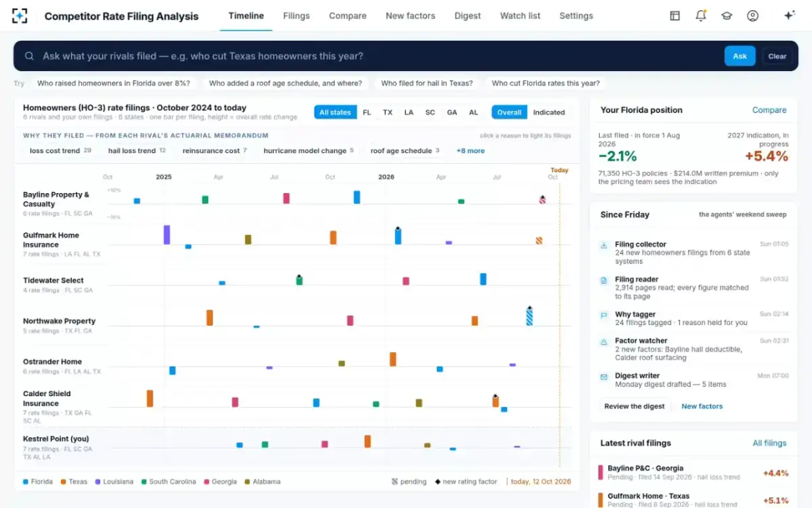Filter timeline to LA state
Viewport: 812px width, 508px height.
point(409,112)
